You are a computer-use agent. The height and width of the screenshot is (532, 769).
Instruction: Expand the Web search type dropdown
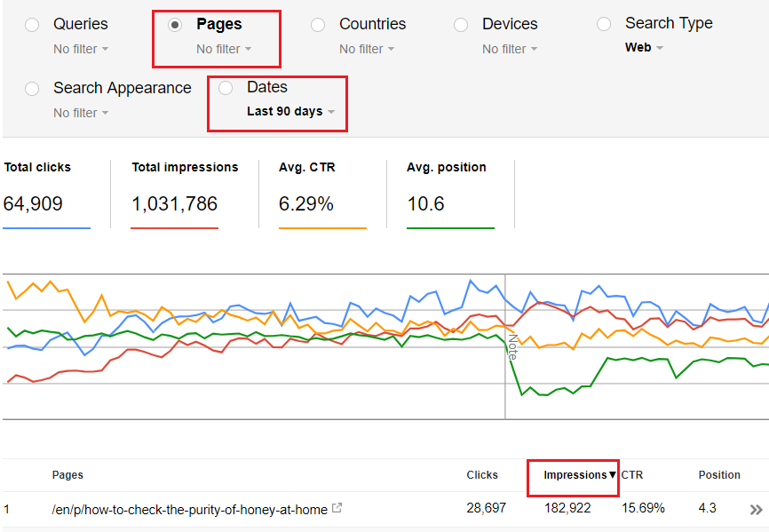644,48
